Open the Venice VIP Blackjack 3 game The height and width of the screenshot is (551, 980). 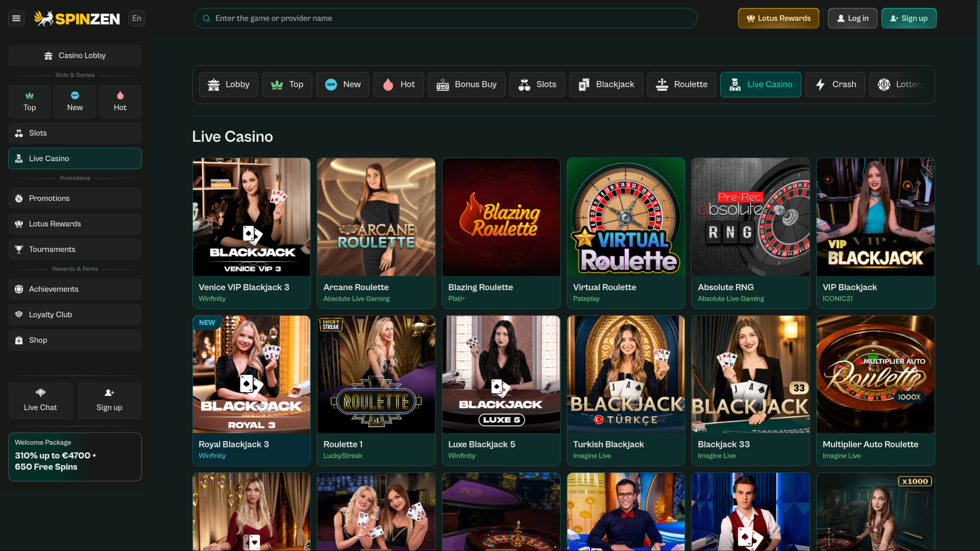pos(251,233)
